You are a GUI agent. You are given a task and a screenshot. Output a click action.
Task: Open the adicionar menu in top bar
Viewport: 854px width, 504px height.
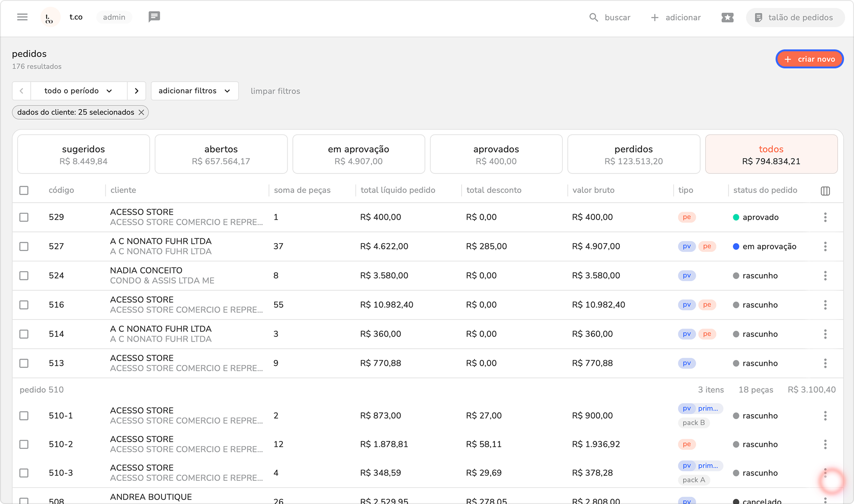(675, 18)
